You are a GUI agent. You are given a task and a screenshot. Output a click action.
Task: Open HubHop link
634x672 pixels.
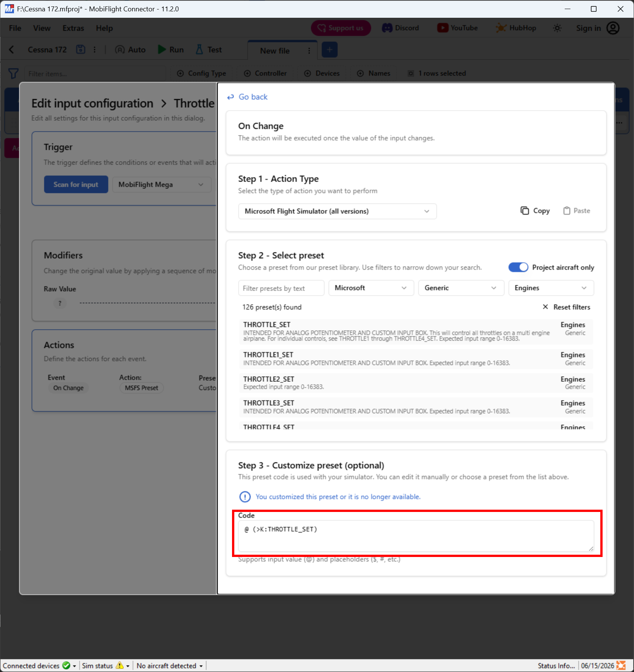point(516,28)
